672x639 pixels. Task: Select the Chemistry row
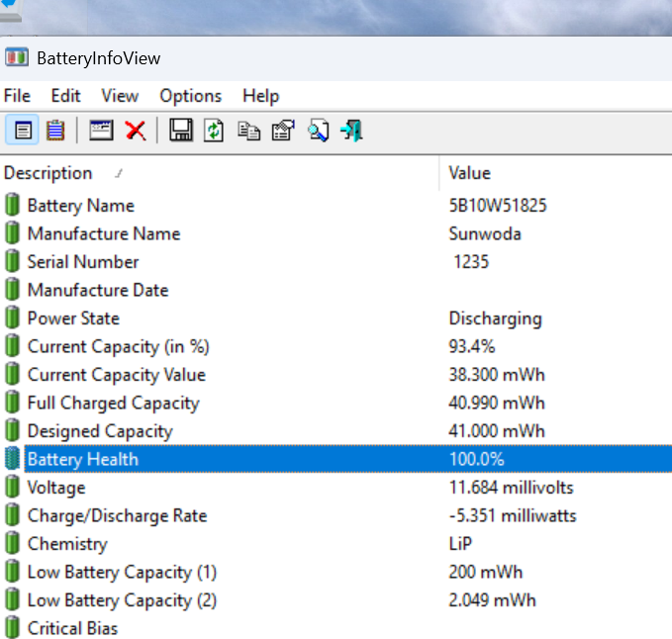coord(336,543)
